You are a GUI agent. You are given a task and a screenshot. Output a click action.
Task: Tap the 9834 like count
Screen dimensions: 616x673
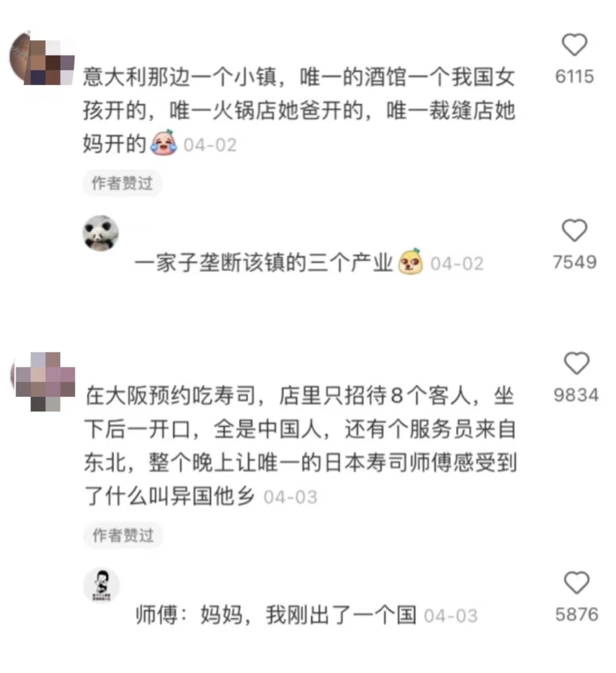pyautogui.click(x=576, y=395)
